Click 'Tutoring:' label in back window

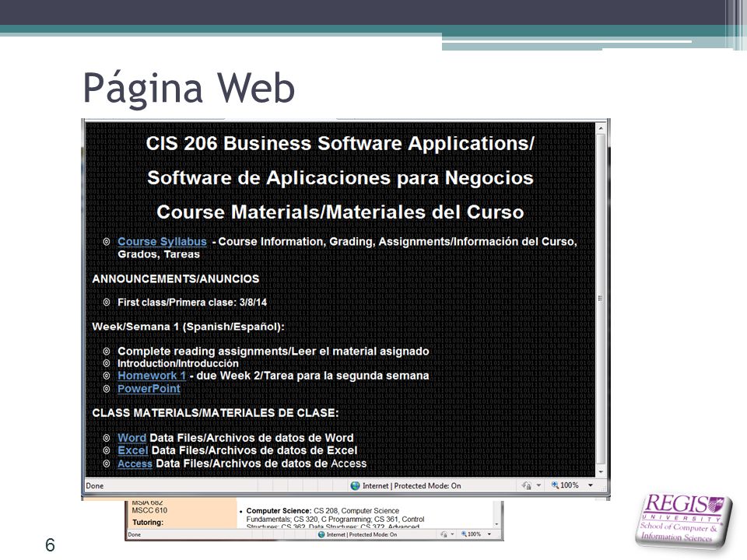(148, 523)
